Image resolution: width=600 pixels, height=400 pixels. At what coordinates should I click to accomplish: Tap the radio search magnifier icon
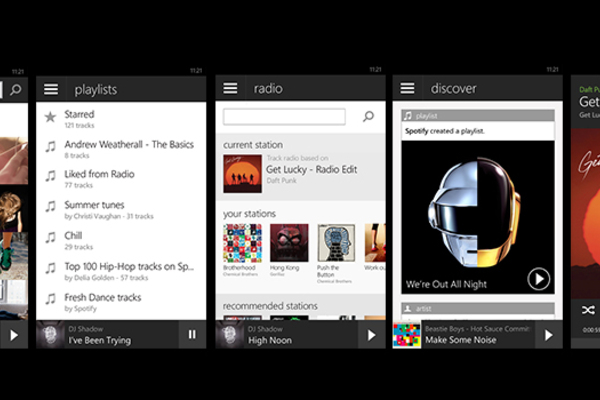pos(368,116)
